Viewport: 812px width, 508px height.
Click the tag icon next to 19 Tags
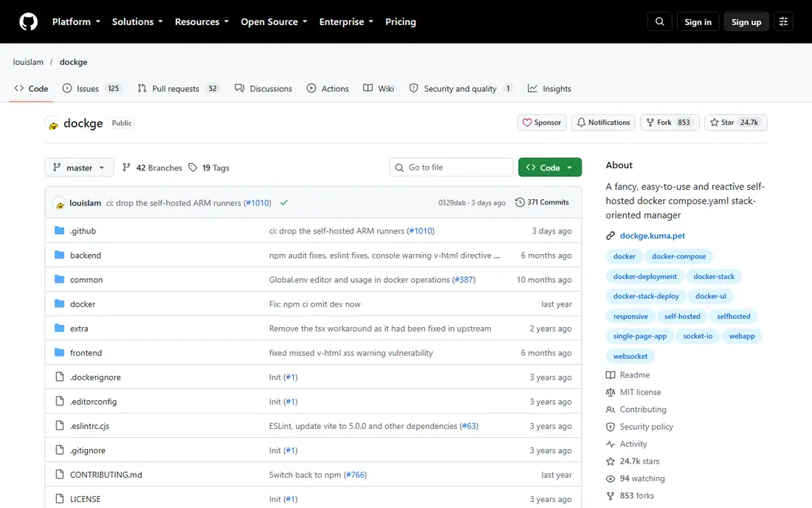(193, 168)
